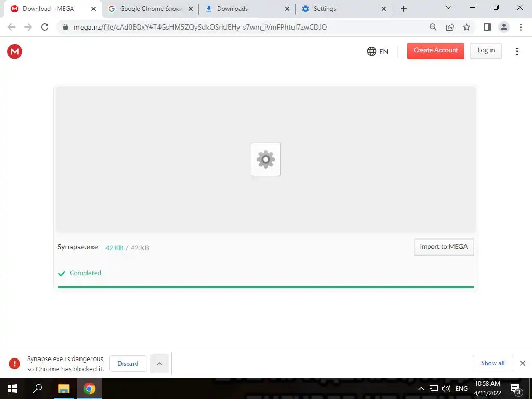The height and width of the screenshot is (399, 532).
Task: Click Chrome icon in taskbar
Action: click(89, 389)
